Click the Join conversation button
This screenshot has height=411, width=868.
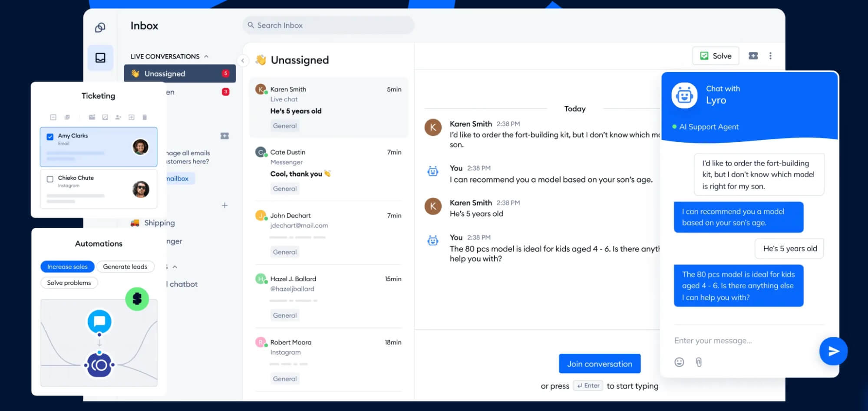pyautogui.click(x=600, y=364)
